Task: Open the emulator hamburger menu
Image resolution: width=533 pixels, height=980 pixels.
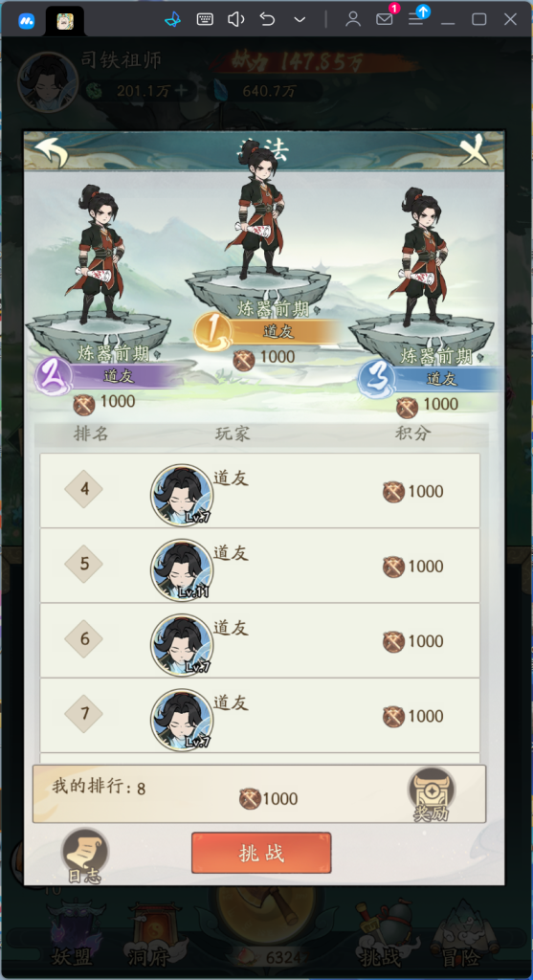Action: tap(417, 17)
